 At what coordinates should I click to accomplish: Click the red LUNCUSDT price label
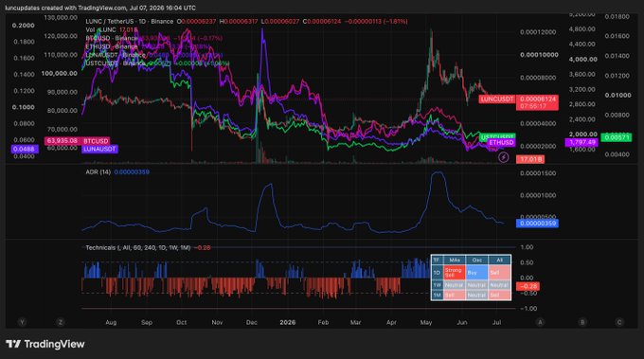click(x=497, y=99)
